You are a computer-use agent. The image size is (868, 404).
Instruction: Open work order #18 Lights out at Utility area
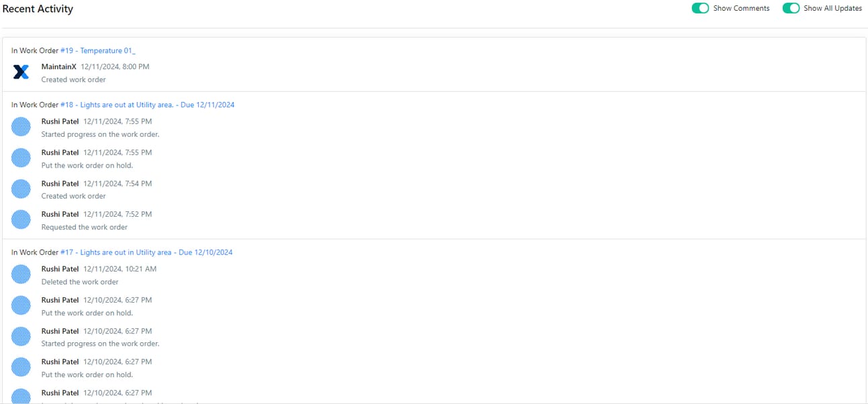pyautogui.click(x=147, y=105)
